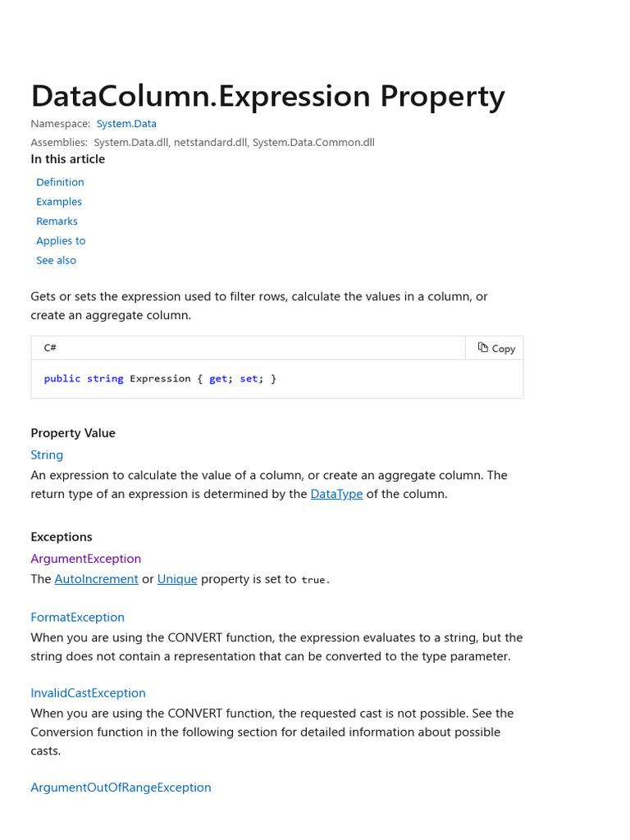Follow the DataType property link

(x=336, y=494)
